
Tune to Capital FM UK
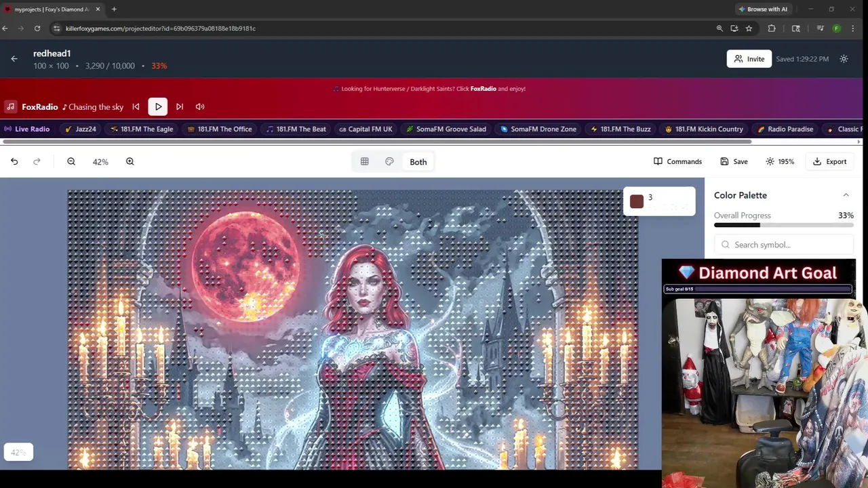[x=366, y=129]
